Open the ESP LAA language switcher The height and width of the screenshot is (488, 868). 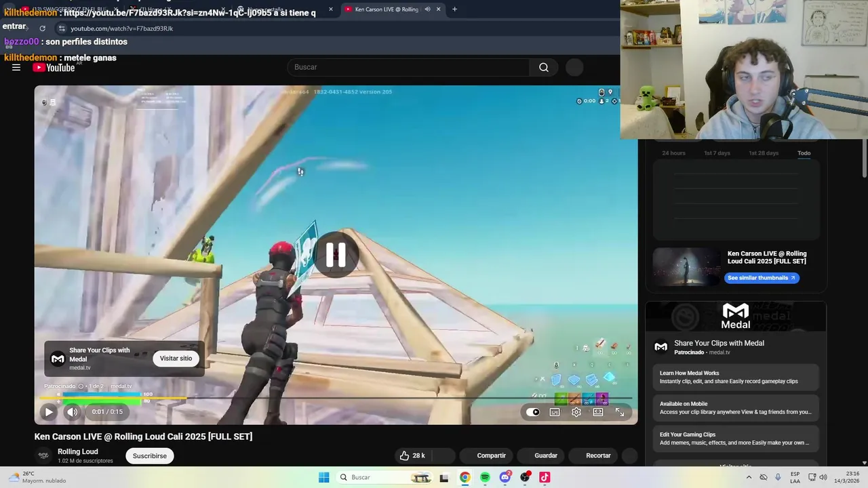[x=795, y=477]
